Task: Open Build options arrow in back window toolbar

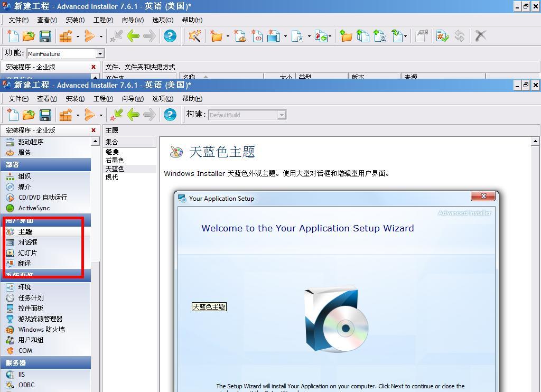Action: click(x=78, y=36)
